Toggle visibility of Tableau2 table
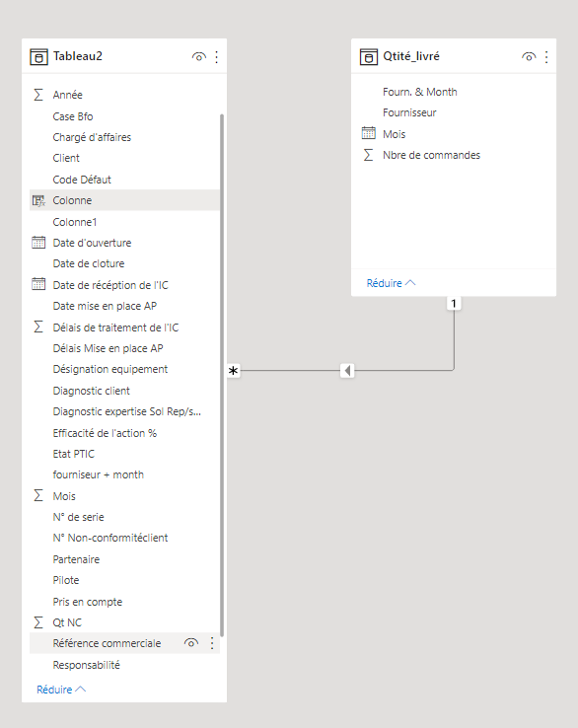The image size is (578, 728). (x=198, y=56)
